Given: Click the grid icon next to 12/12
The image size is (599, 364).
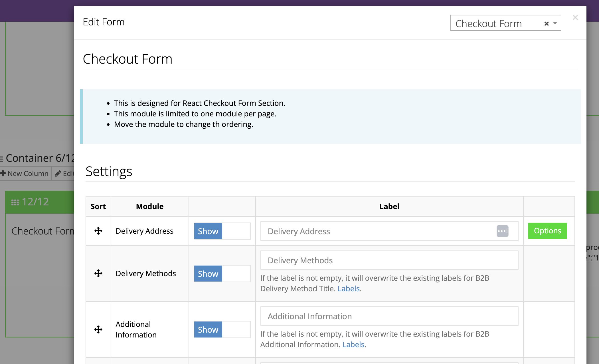Looking at the screenshot, I should (x=15, y=202).
